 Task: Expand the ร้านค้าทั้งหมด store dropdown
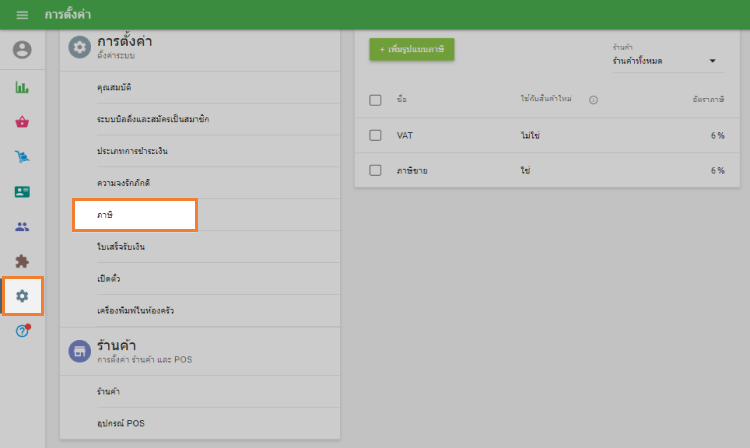click(665, 61)
